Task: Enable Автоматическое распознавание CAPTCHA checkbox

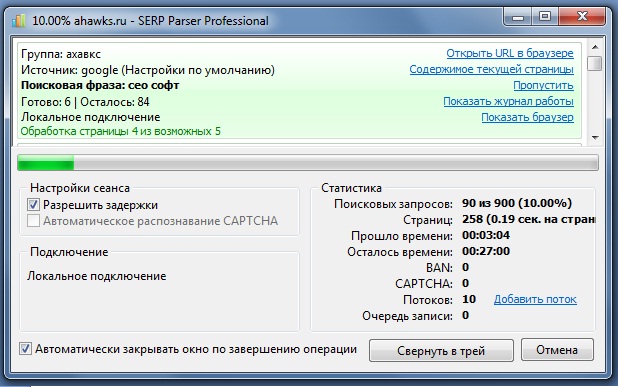Action: pos(34,221)
